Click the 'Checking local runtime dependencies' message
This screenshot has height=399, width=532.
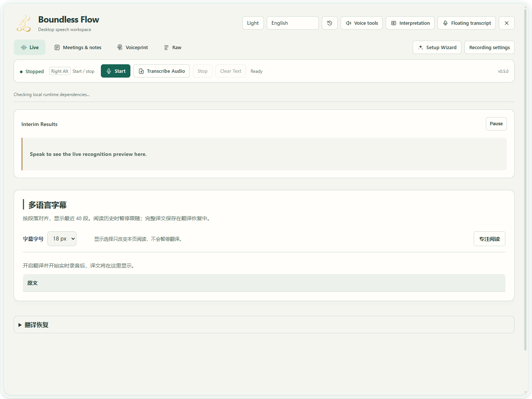click(x=52, y=95)
